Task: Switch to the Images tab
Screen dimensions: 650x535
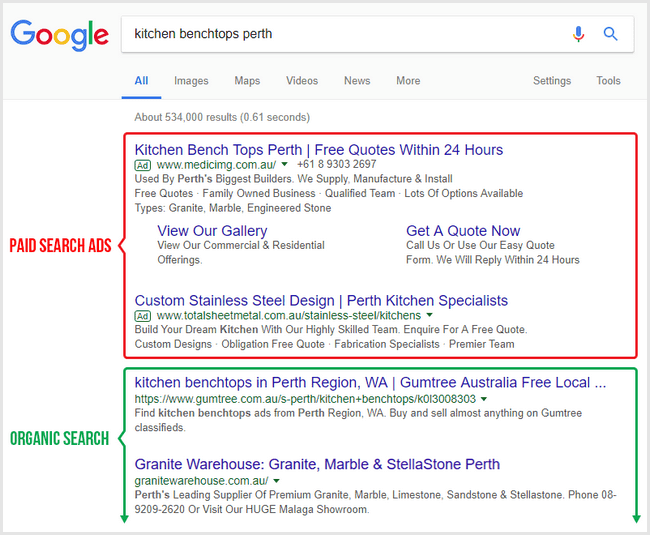Action: [191, 81]
